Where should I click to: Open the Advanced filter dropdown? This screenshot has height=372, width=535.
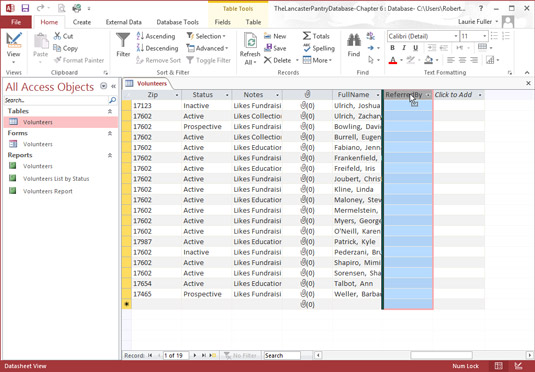(x=207, y=48)
